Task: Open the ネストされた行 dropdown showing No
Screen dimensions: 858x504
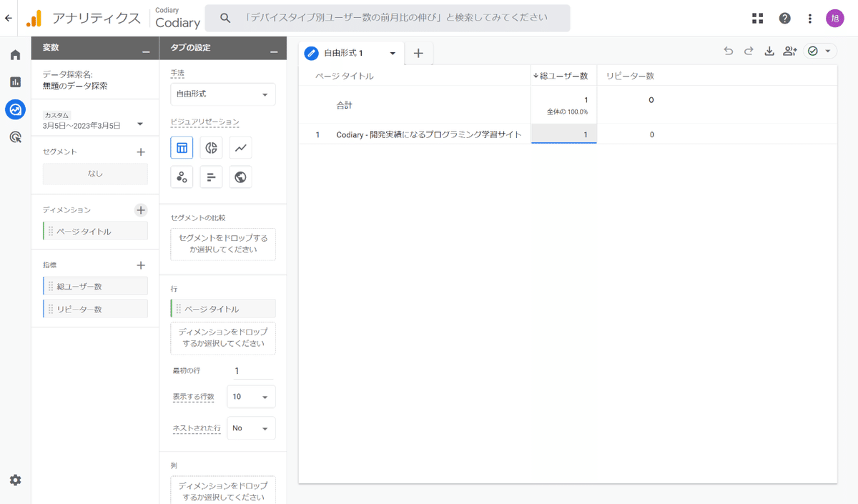Action: [x=251, y=428]
